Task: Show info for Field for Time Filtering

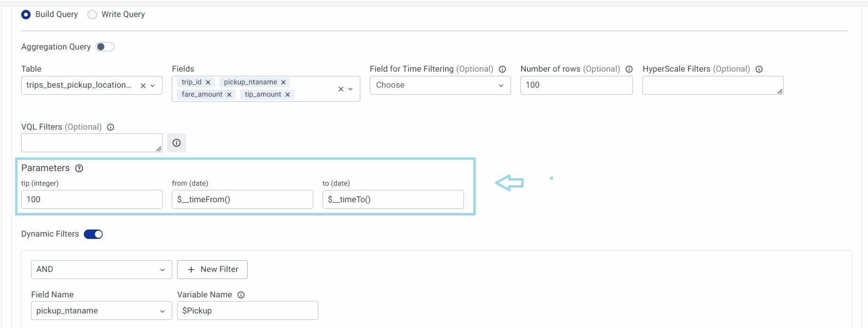Action: [x=503, y=69]
